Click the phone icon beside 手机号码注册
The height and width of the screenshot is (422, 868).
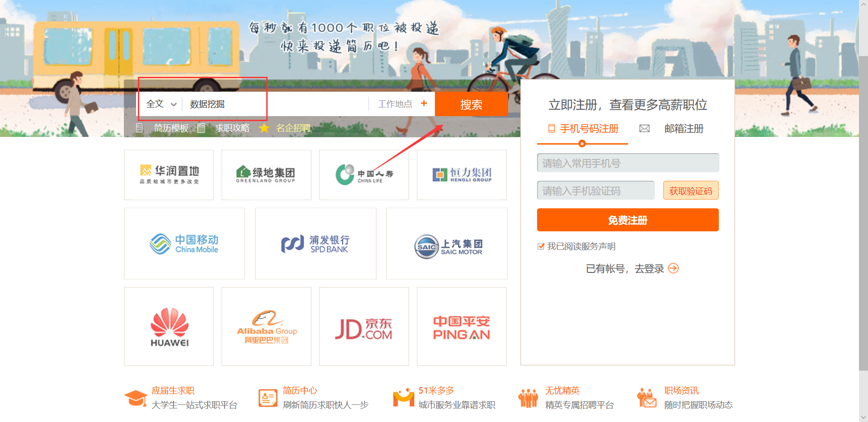click(552, 129)
